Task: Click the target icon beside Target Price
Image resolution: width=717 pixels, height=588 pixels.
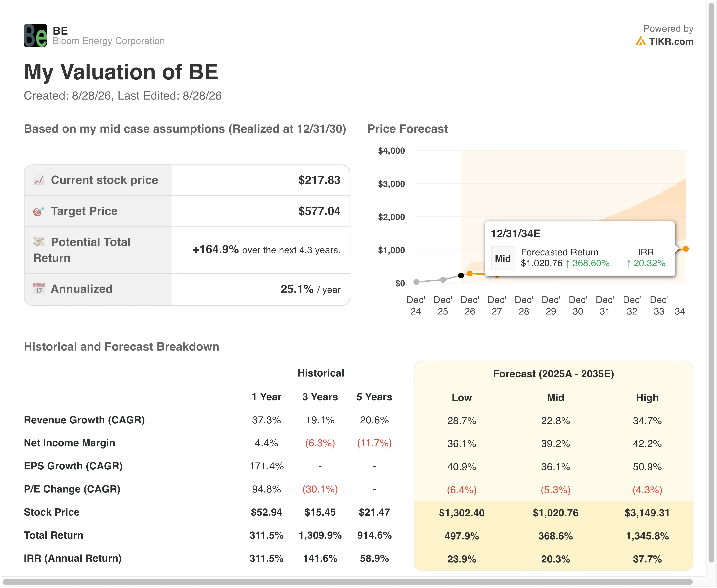Action: [39, 211]
